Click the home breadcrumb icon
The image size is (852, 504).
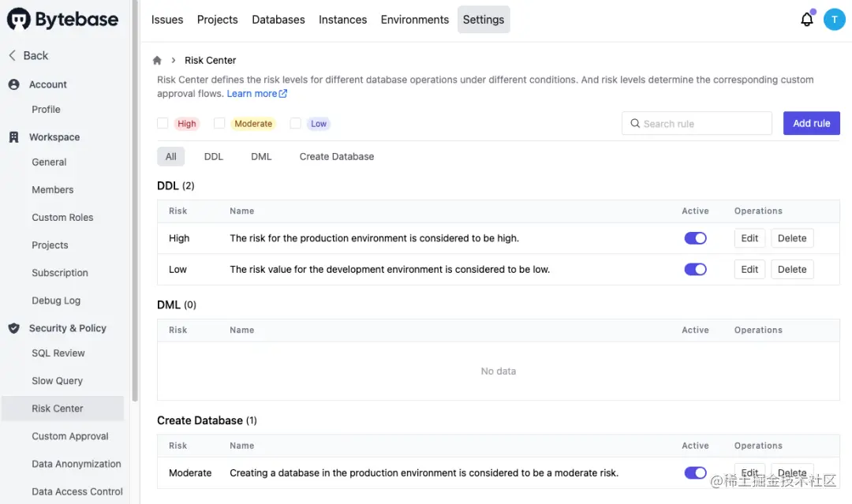tap(157, 61)
